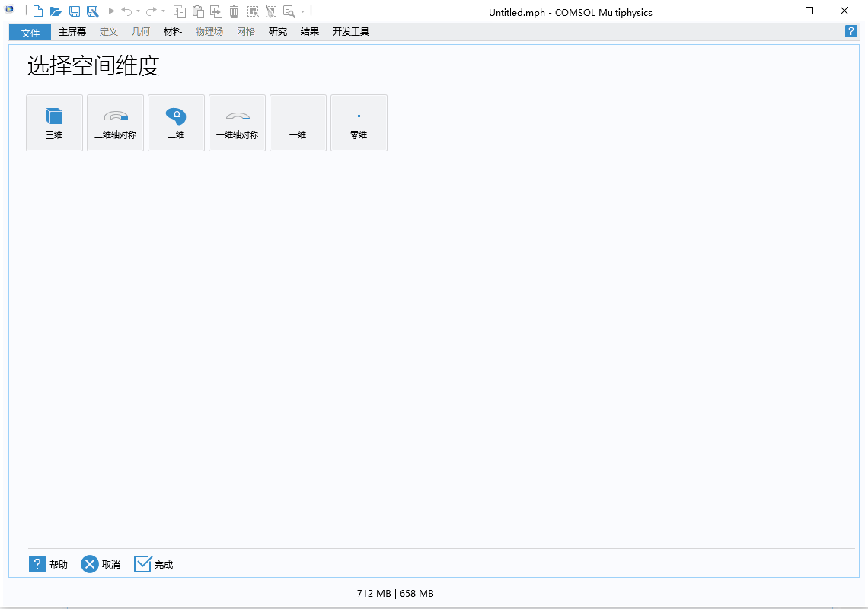This screenshot has width=868, height=609.
Task: Click the 完成 (Done) button
Action: click(x=154, y=564)
